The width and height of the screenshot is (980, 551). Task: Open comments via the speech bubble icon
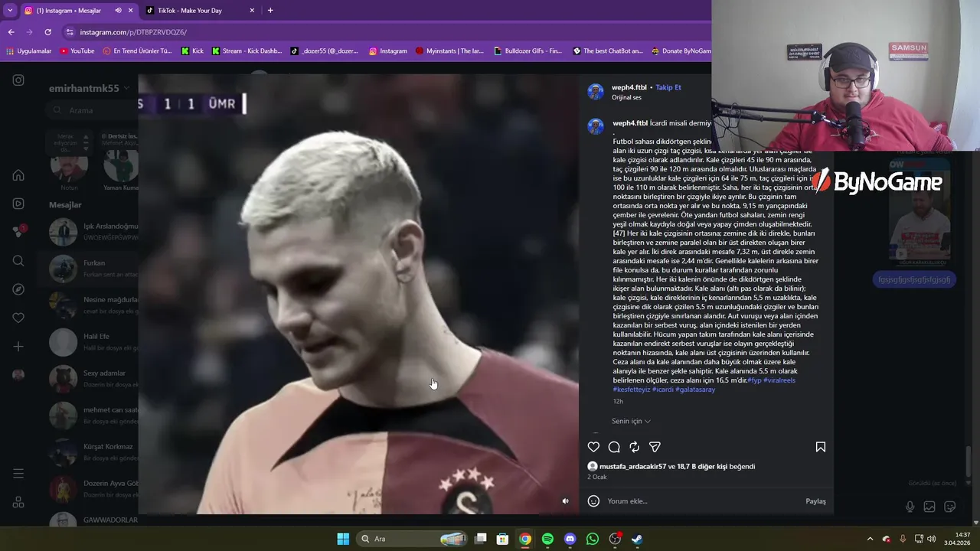click(x=614, y=447)
